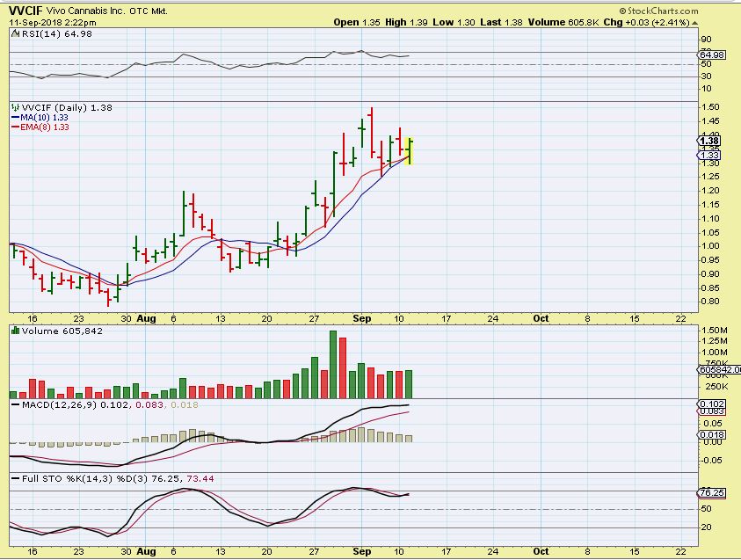Image resolution: width=741 pixels, height=560 pixels.
Task: Click the 90 label on RSI axis
Action: (x=707, y=40)
